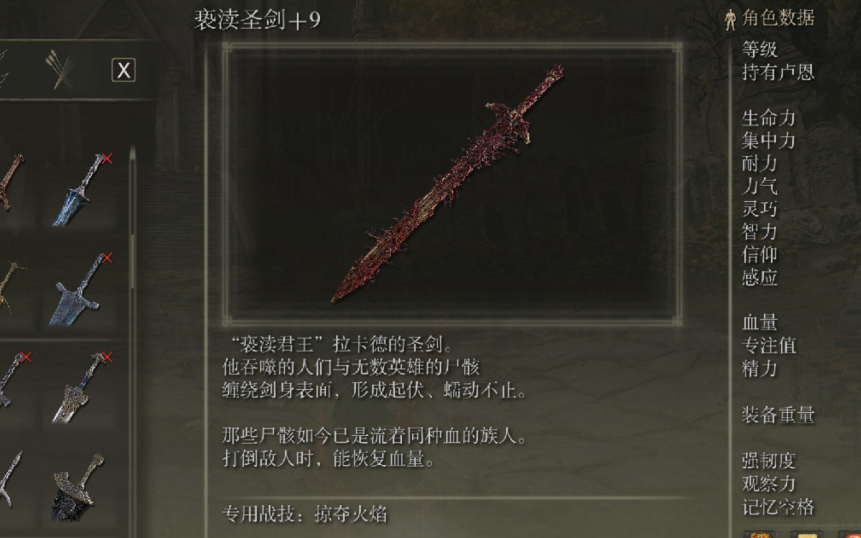Screen dimensions: 861x538
Task: Click the X button prompt icon
Action: pos(124,70)
